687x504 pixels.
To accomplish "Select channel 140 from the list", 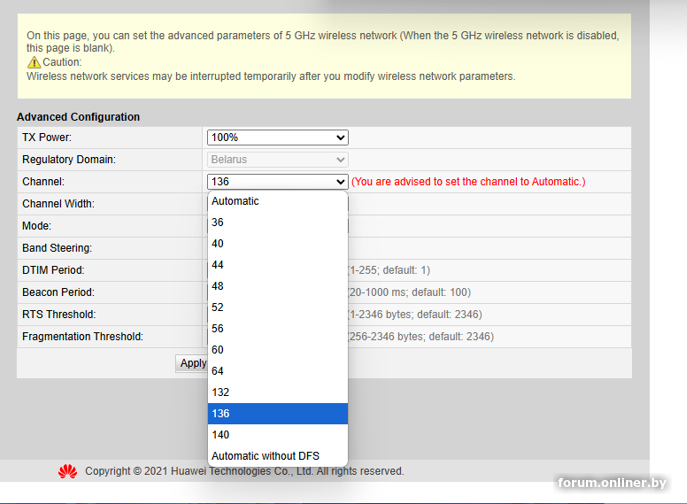I will (x=277, y=435).
